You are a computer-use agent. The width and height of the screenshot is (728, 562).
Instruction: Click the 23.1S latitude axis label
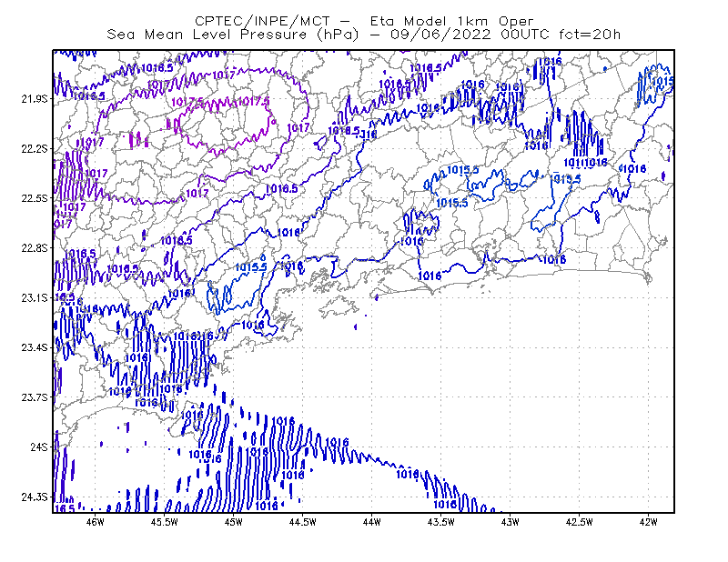point(35,297)
